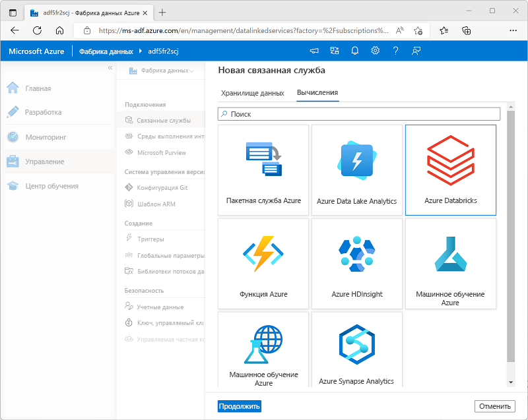The width and height of the screenshot is (528, 420).
Task: View site information lock icon
Action: [x=87, y=30]
